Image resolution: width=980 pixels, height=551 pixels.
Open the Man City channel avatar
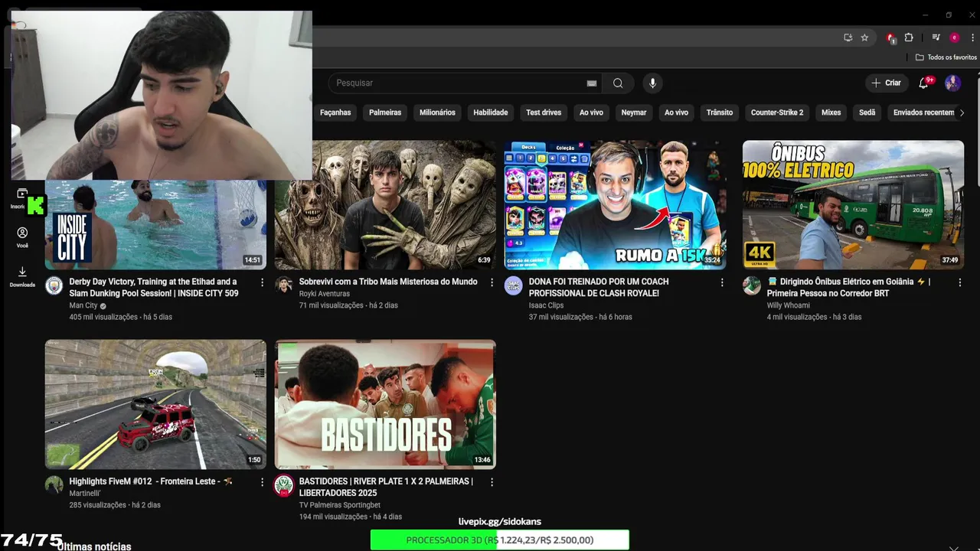(54, 285)
